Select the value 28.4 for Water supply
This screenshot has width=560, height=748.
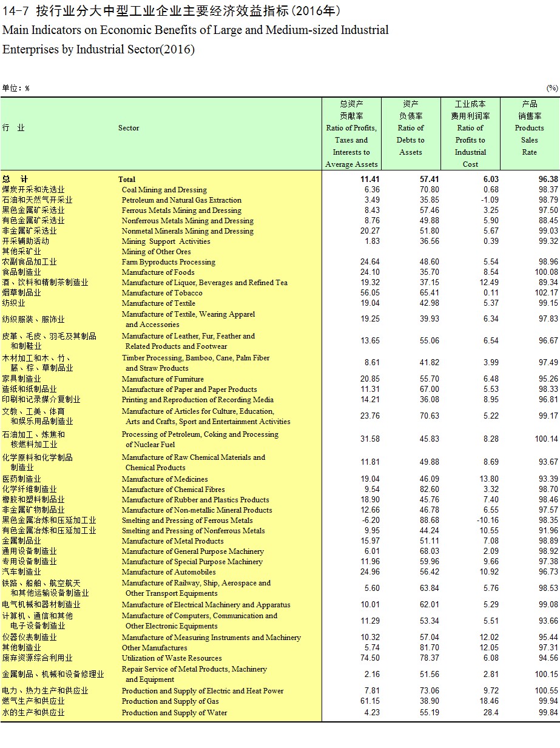click(491, 713)
